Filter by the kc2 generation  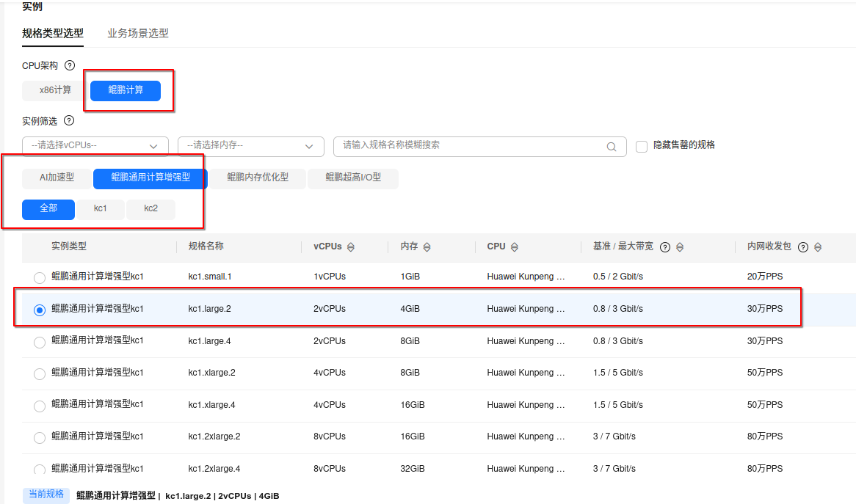[150, 210]
